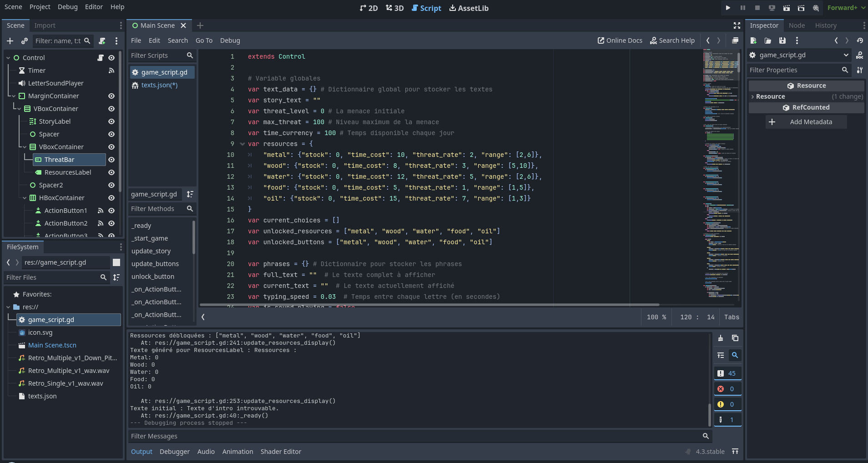Image resolution: width=868 pixels, height=463 pixels.
Task: Save the edited resource in Inspector
Action: [782, 40]
